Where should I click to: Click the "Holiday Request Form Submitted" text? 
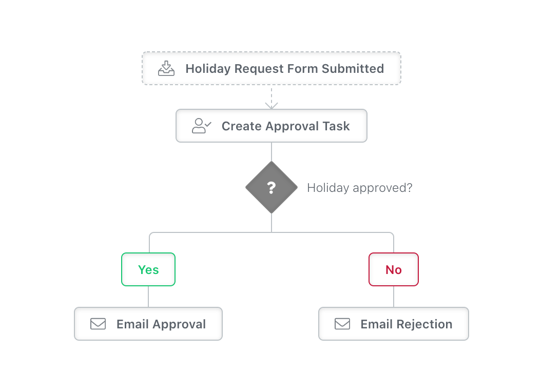click(285, 69)
